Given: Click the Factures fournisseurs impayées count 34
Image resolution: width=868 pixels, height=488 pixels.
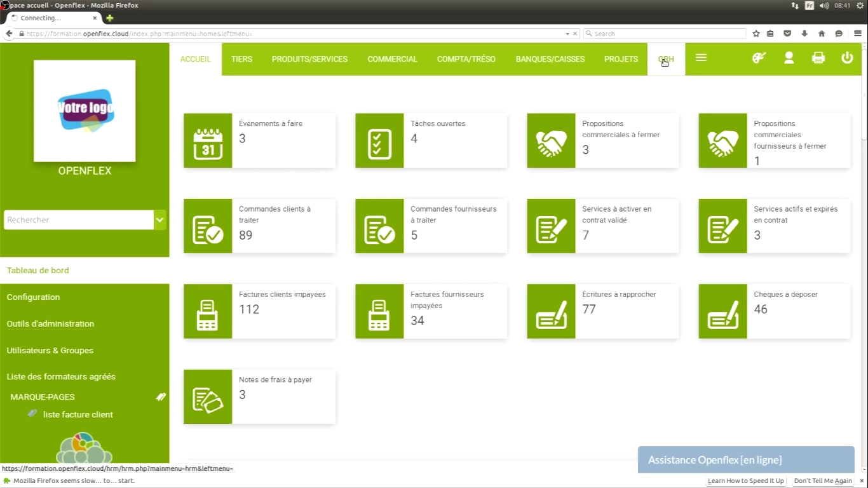Looking at the screenshot, I should 417,321.
